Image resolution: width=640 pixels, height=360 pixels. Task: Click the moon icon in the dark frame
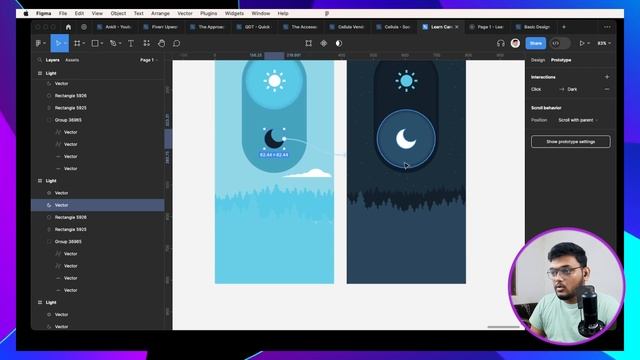coord(406,139)
